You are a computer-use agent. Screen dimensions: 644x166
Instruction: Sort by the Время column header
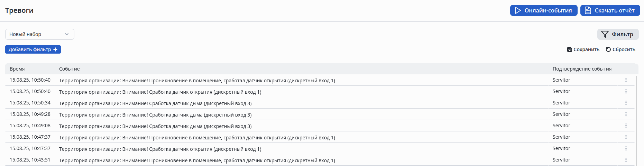point(17,69)
